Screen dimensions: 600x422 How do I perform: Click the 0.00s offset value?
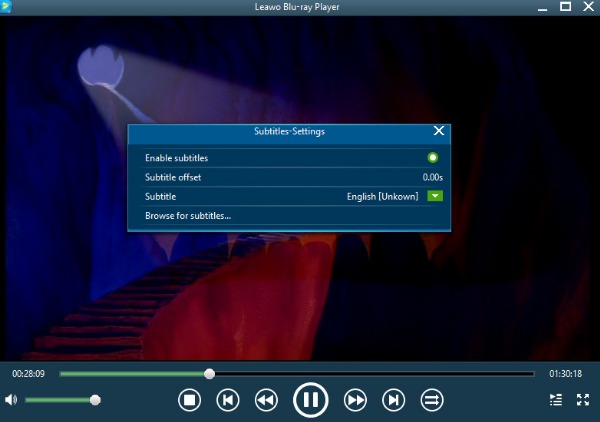tap(432, 177)
